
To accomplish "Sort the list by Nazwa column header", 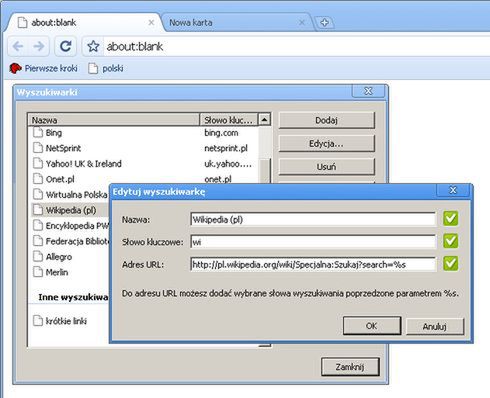I will [x=114, y=120].
